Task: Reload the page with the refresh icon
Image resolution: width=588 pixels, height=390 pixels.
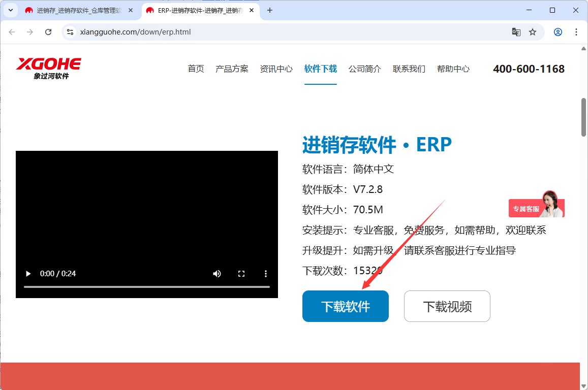Action: (x=48, y=32)
